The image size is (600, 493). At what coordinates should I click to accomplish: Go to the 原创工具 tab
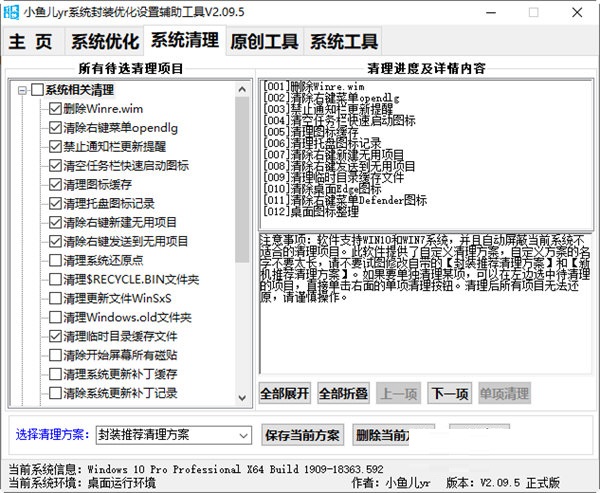tap(264, 41)
